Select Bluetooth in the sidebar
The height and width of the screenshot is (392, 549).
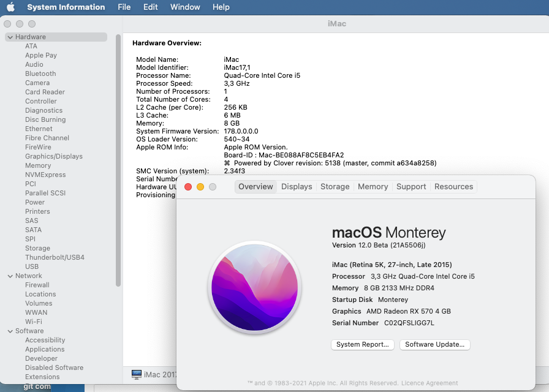pos(40,73)
